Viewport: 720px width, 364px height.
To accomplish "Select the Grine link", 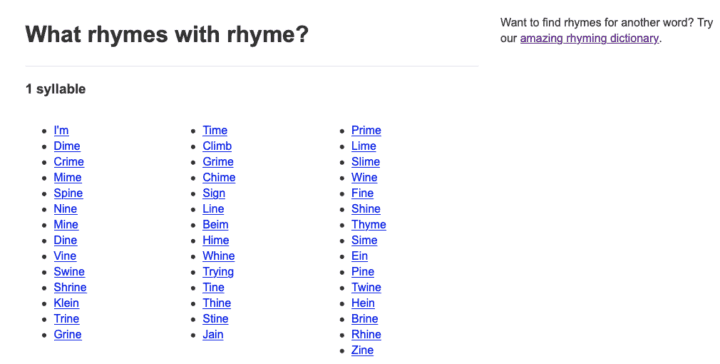I will [x=68, y=335].
